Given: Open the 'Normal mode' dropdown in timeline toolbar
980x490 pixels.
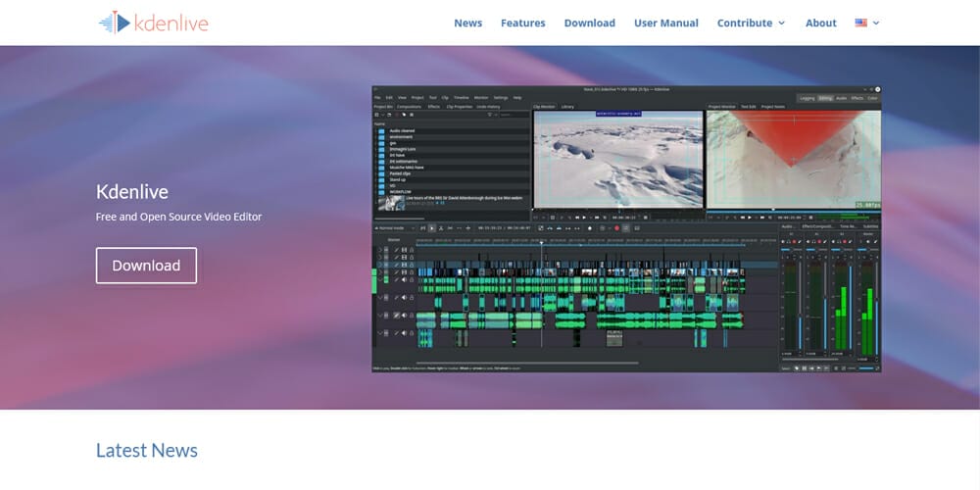Looking at the screenshot, I should 396,228.
